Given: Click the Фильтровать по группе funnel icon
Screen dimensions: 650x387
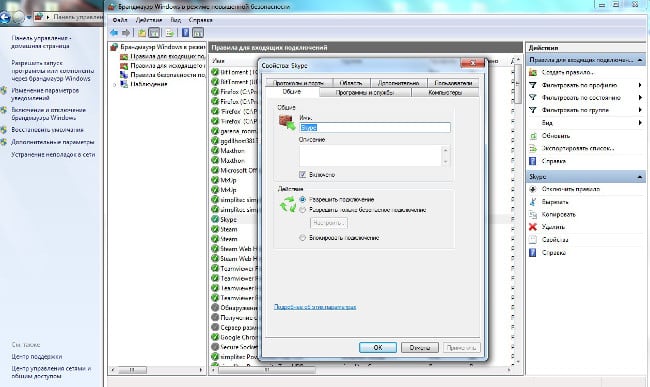Looking at the screenshot, I should coord(533,110).
